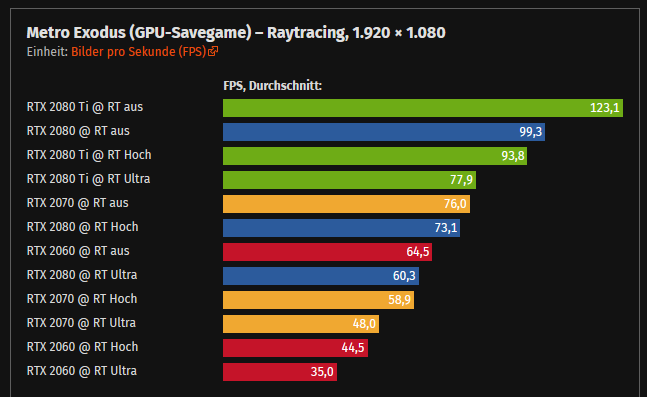647x397 pixels.
Task: Select the RTX 2080 Ti @ RT Hoch label
Action: (x=89, y=155)
